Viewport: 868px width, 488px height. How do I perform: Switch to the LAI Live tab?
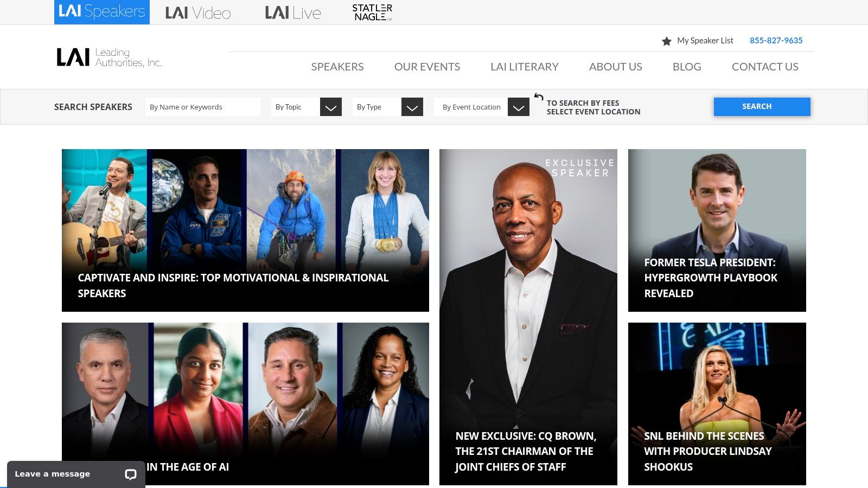click(x=293, y=12)
